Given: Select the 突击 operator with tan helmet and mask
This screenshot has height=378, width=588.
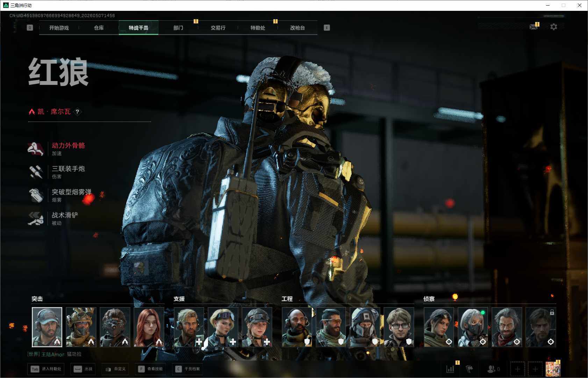Looking at the screenshot, I should coord(81,327).
